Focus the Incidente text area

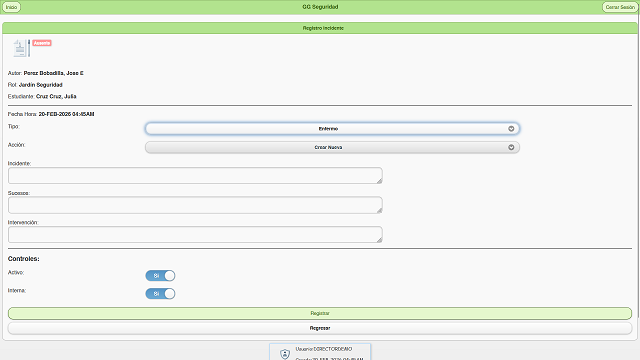[x=195, y=176]
